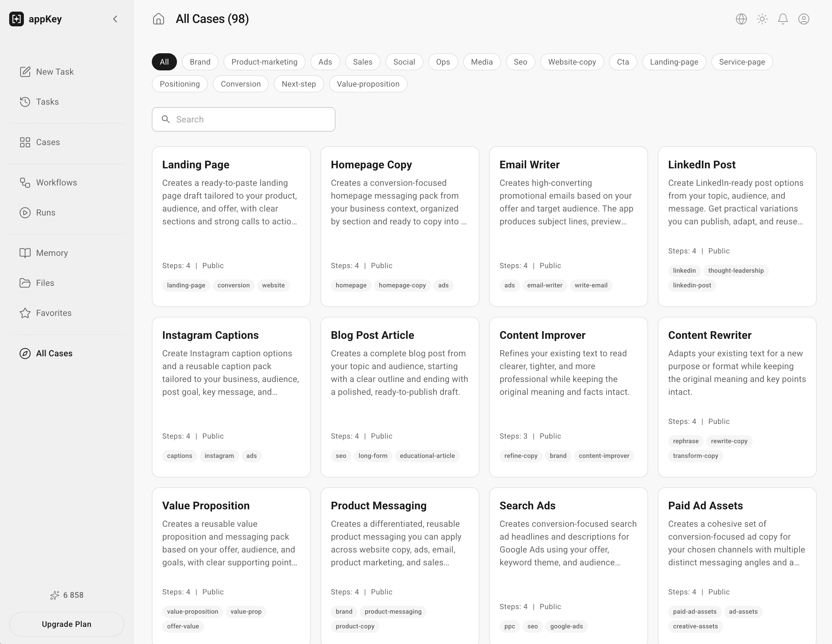
Task: Click the educational-article tag
Action: point(427,455)
